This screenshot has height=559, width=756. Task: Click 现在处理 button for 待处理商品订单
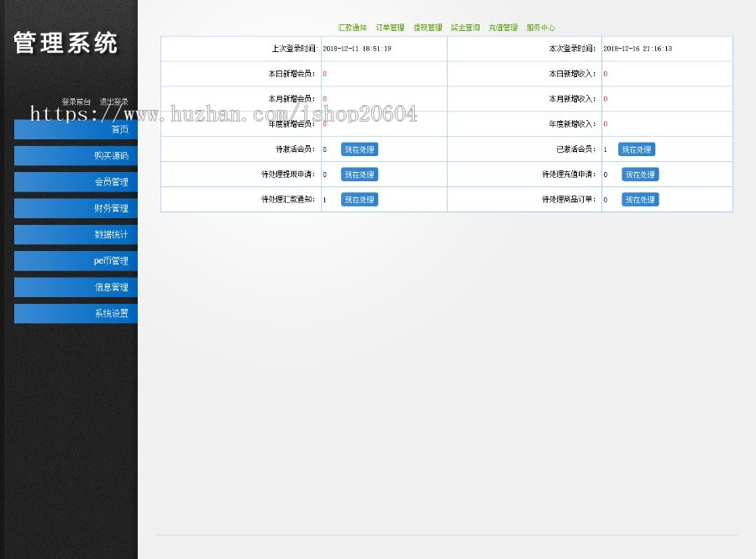pos(640,200)
